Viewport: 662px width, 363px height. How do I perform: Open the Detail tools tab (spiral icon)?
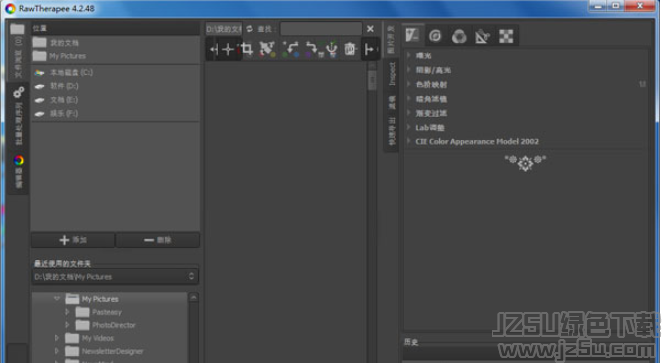435,36
